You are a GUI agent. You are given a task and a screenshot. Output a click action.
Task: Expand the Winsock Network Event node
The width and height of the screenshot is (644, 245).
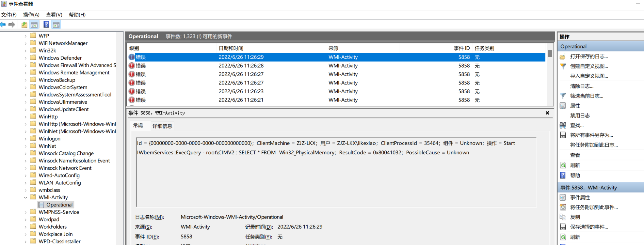[x=25, y=168]
